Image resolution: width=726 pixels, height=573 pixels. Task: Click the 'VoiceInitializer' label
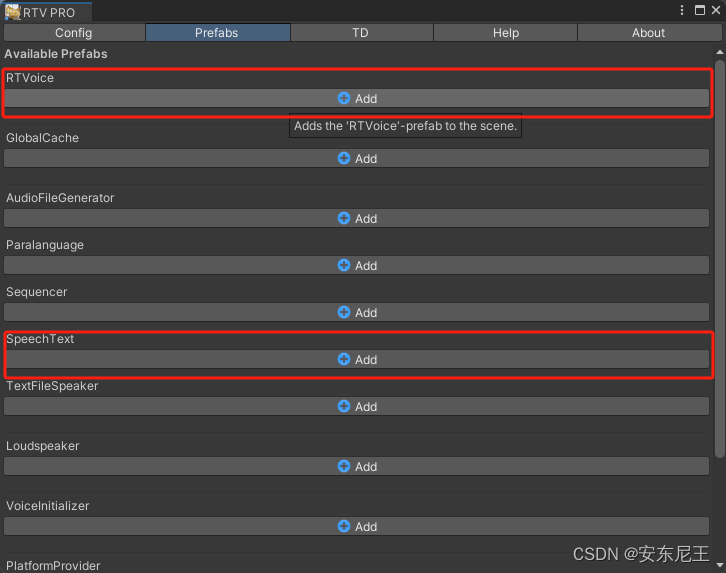pos(48,506)
